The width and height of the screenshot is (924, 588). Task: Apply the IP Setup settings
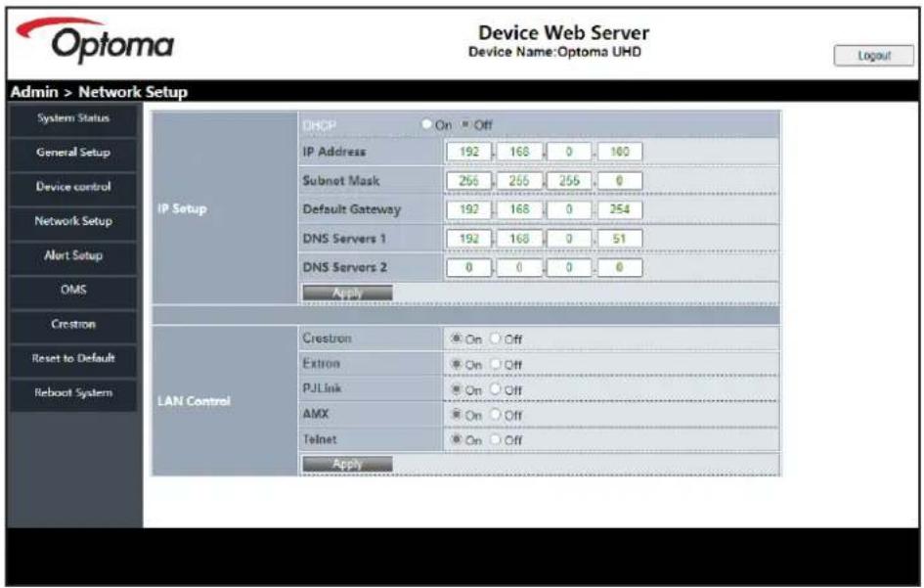347,293
